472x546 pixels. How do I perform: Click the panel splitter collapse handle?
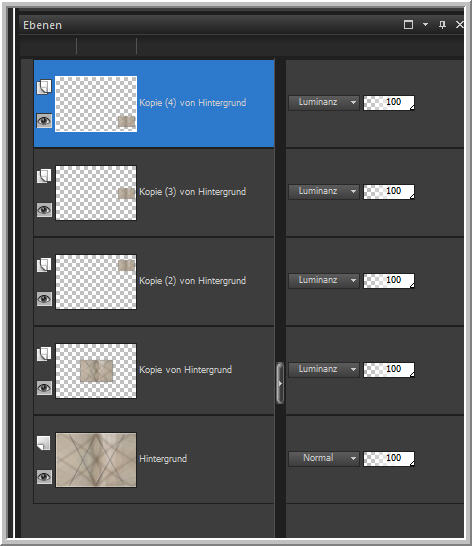click(280, 383)
